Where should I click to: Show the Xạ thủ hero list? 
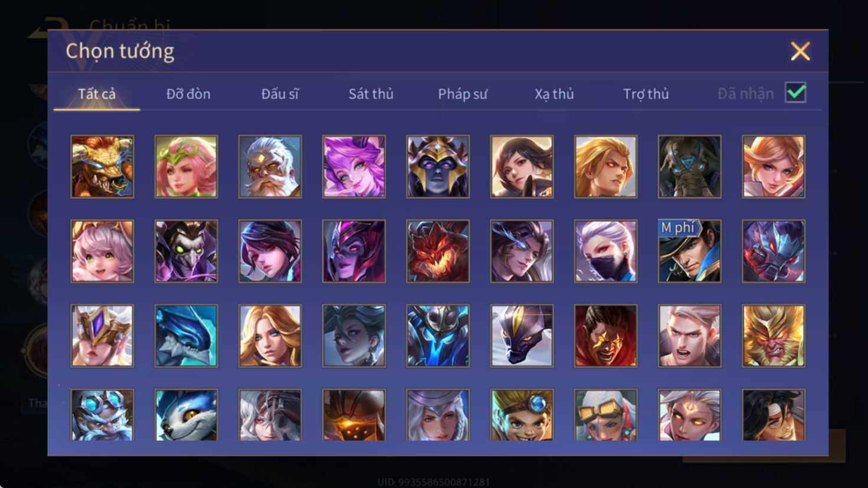tap(554, 94)
